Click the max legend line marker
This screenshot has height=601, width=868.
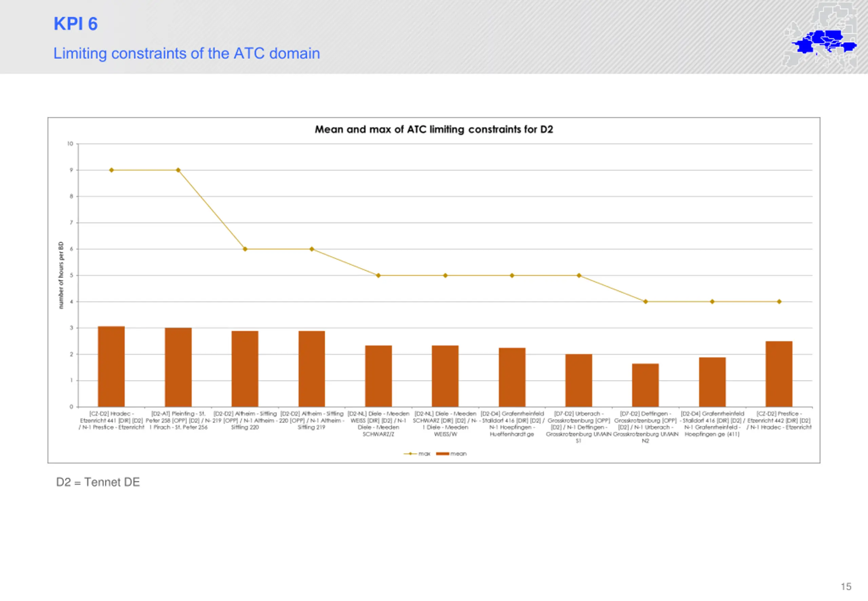[x=410, y=454]
